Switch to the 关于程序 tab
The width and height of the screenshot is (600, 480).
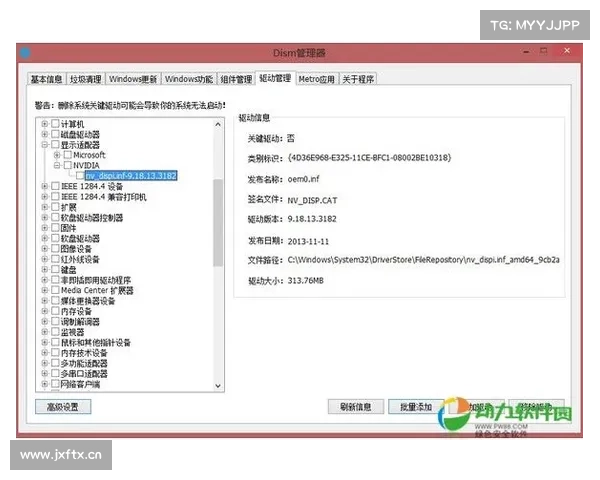[x=358, y=79]
